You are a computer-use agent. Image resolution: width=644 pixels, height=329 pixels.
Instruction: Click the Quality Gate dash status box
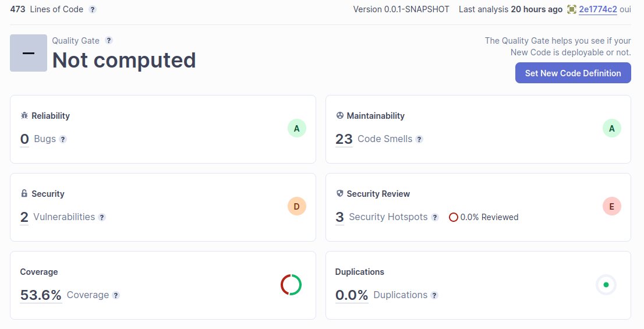click(29, 53)
